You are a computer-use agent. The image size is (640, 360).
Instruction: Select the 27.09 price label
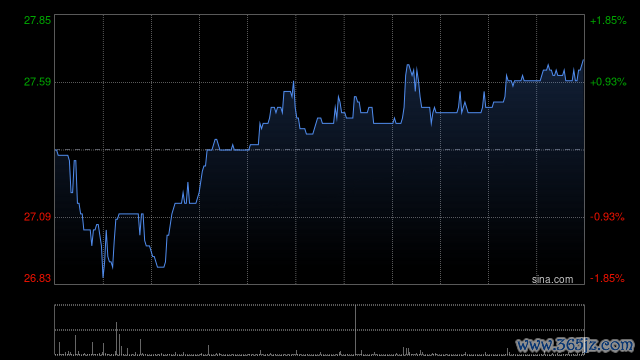[37, 217]
